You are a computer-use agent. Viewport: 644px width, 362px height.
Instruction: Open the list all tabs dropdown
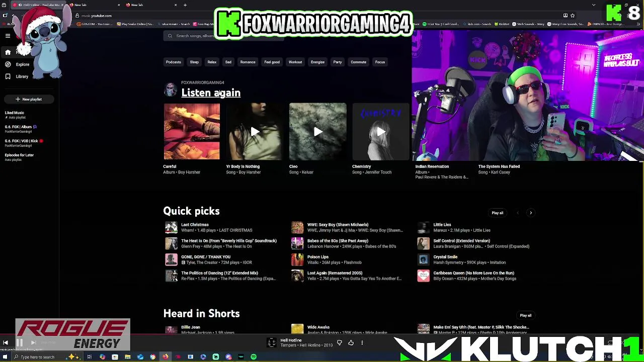[594, 5]
